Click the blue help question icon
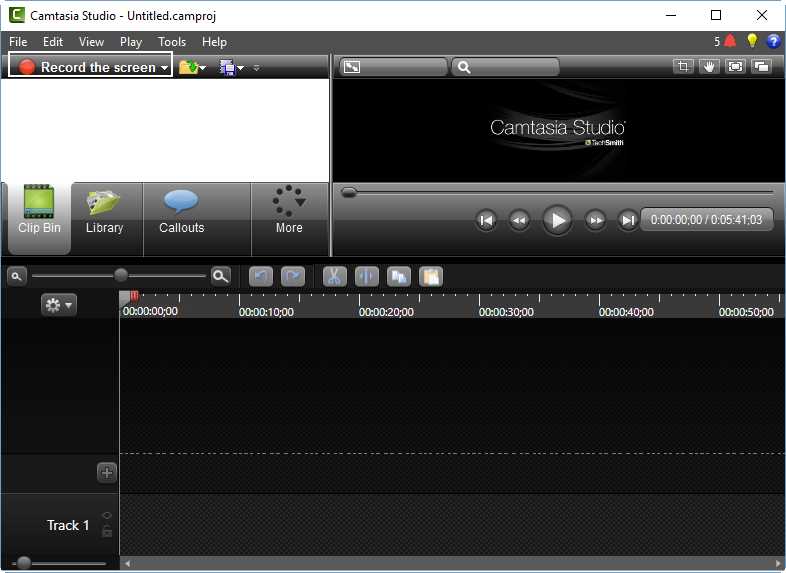786x573 pixels. pyautogui.click(x=773, y=41)
